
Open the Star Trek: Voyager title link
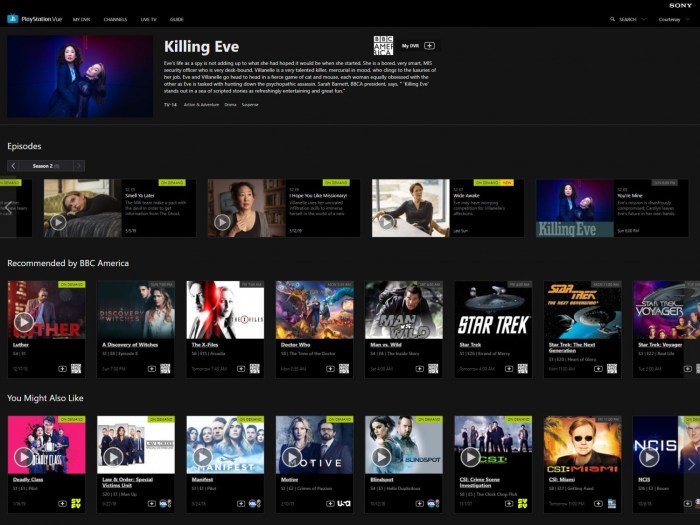tap(660, 345)
